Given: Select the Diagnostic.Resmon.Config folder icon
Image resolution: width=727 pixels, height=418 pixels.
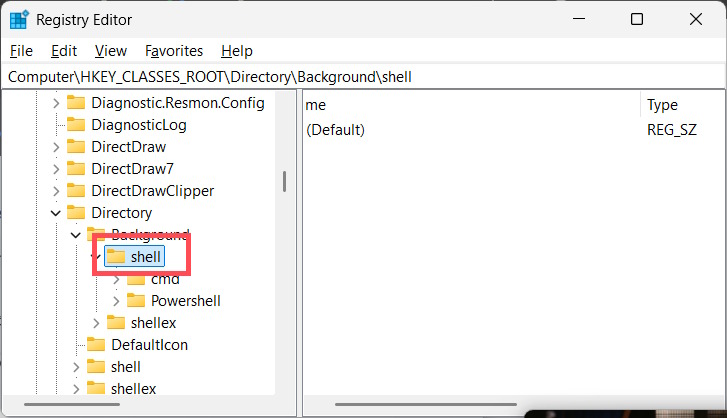Looking at the screenshot, I should (76, 102).
